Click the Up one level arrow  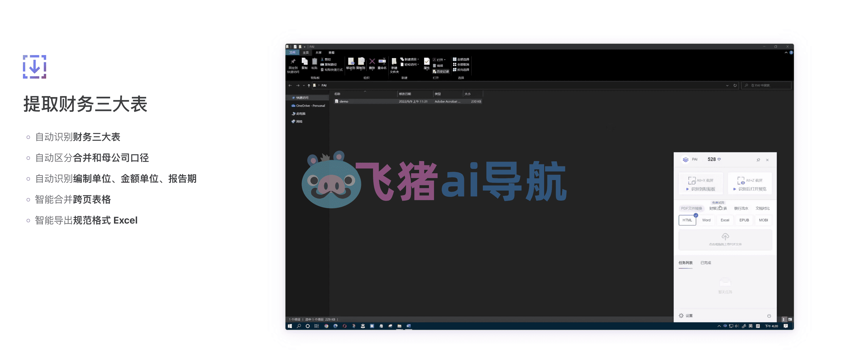click(309, 85)
